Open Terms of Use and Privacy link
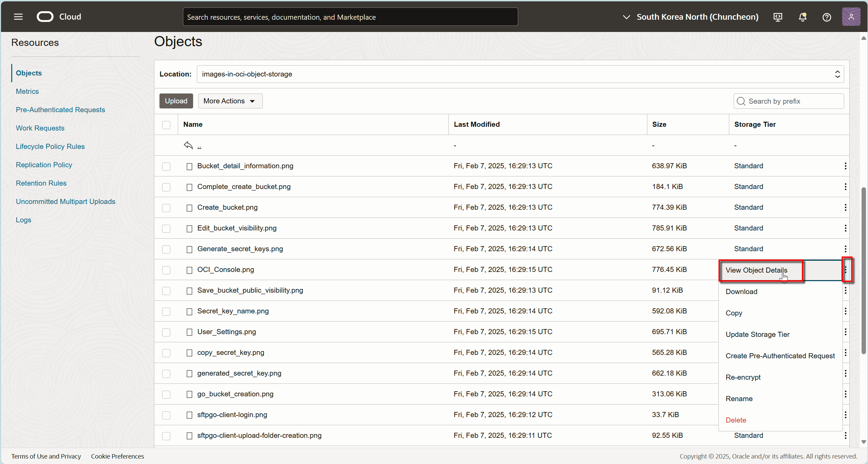Viewport: 868px width, 464px height. pos(46,456)
